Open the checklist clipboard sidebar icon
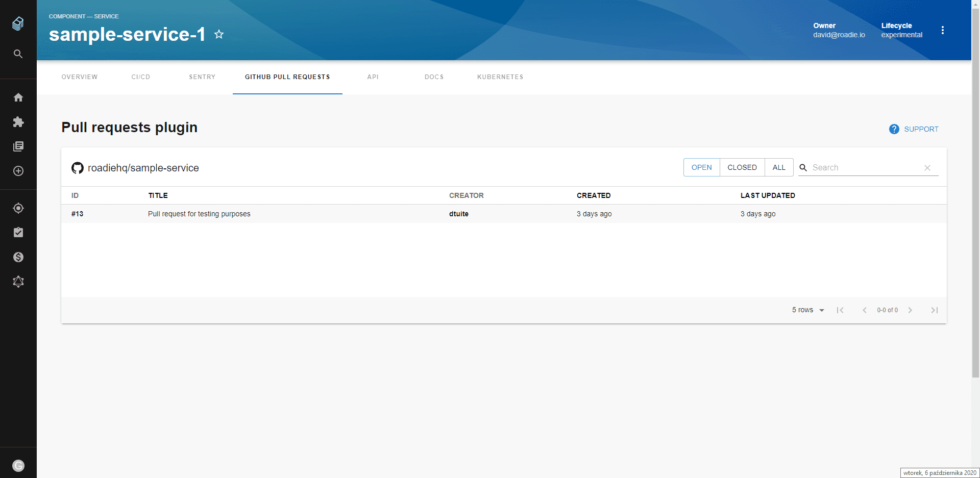This screenshot has height=478, width=980. [x=18, y=233]
